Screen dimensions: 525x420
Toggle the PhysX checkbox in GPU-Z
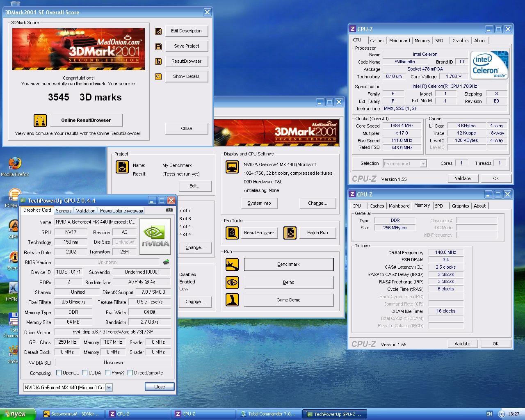[107, 373]
